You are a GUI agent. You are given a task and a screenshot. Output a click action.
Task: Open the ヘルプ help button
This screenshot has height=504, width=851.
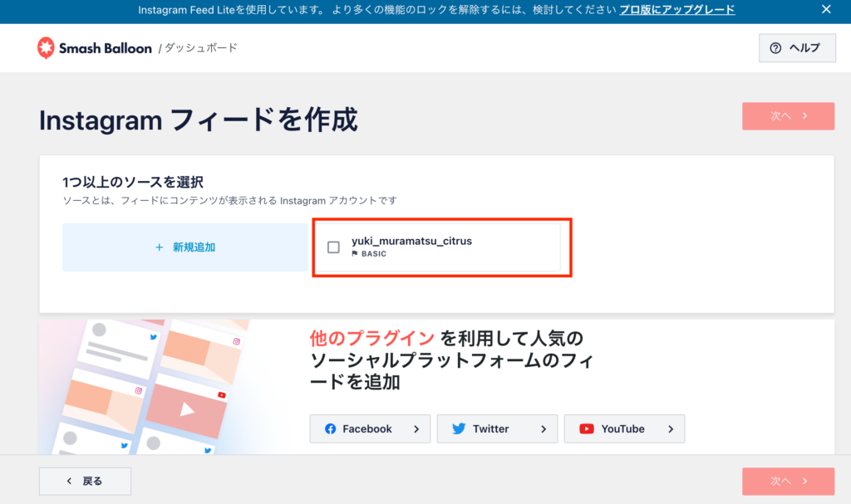[x=797, y=47]
